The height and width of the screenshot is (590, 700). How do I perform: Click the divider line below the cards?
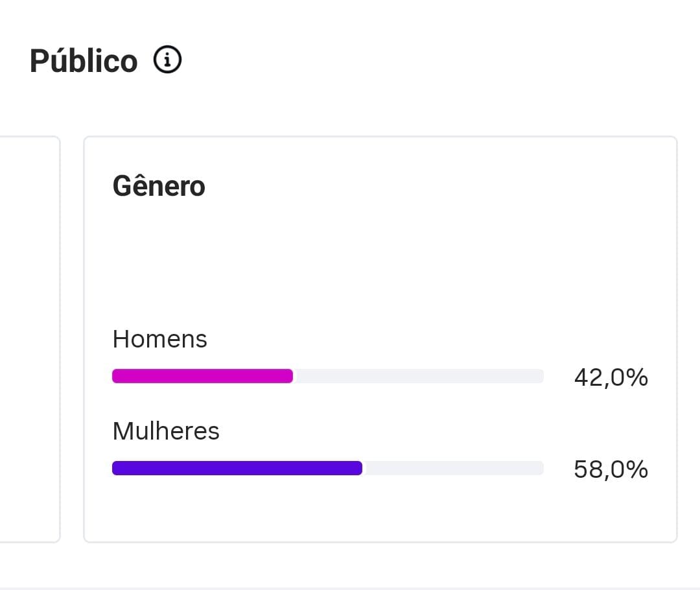tap(350, 587)
